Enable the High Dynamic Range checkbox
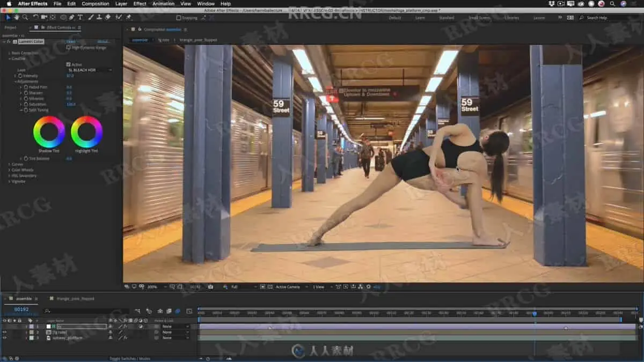Viewport: 644px width, 362px height. (68, 48)
